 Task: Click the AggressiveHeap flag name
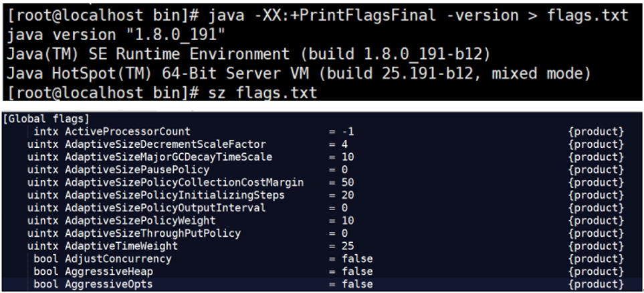tap(108, 272)
